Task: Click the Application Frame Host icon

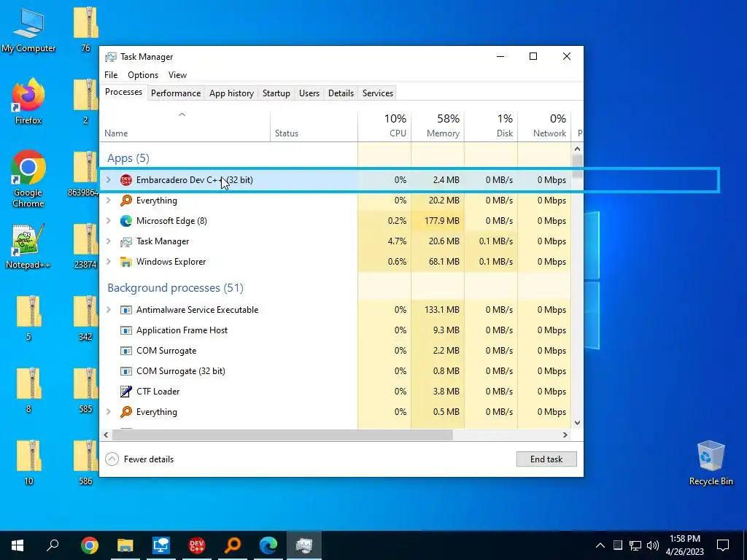Action: tap(125, 330)
